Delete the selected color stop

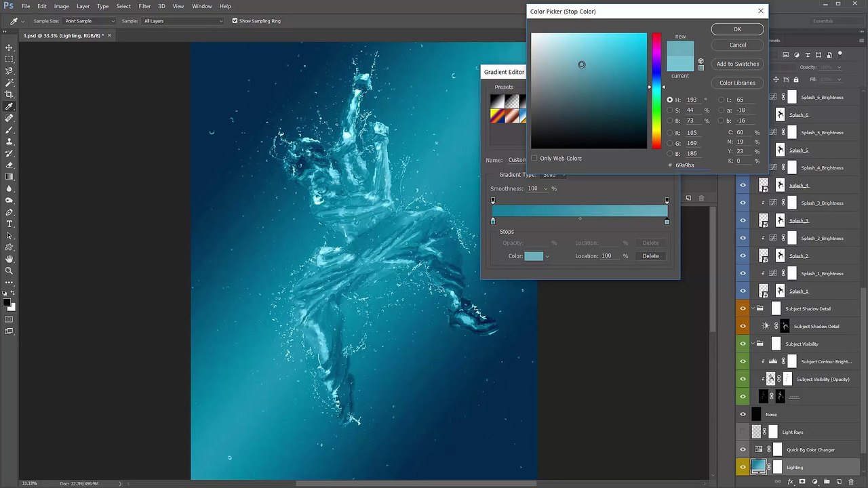650,256
